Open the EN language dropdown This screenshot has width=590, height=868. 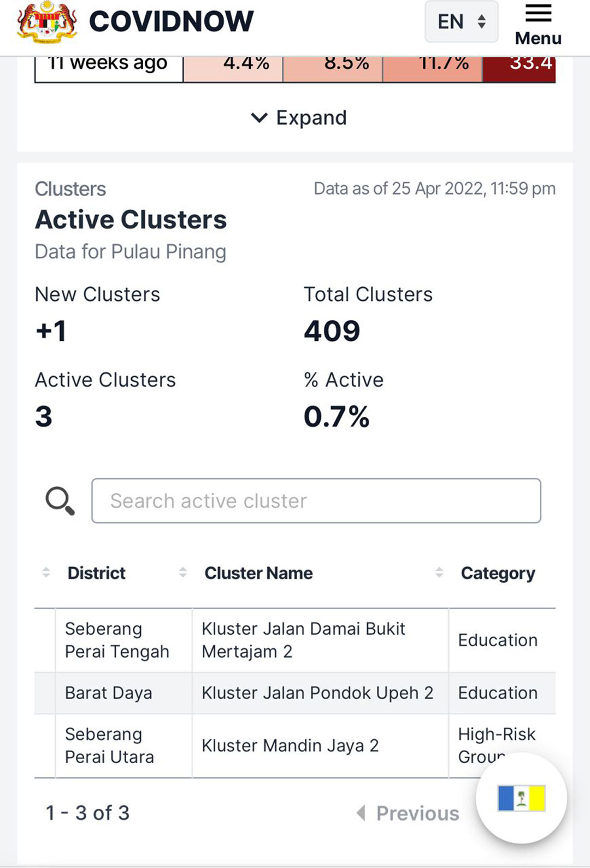coord(462,22)
